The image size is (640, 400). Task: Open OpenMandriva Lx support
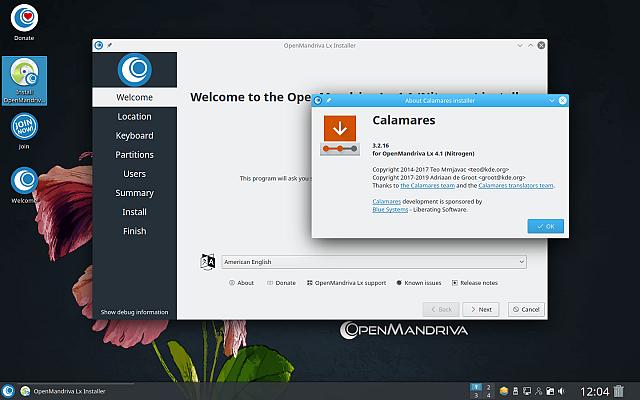(346, 283)
